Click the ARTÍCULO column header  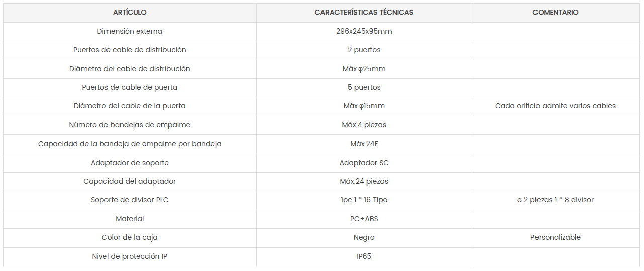pyautogui.click(x=130, y=12)
